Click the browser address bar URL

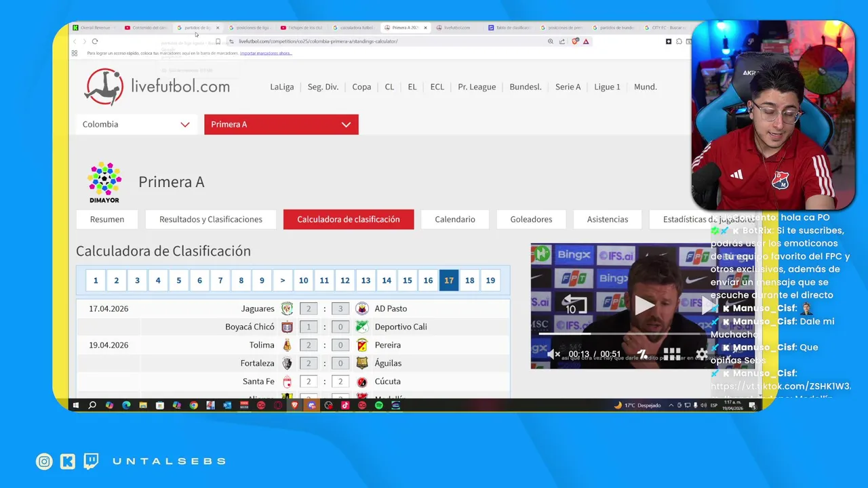(318, 41)
